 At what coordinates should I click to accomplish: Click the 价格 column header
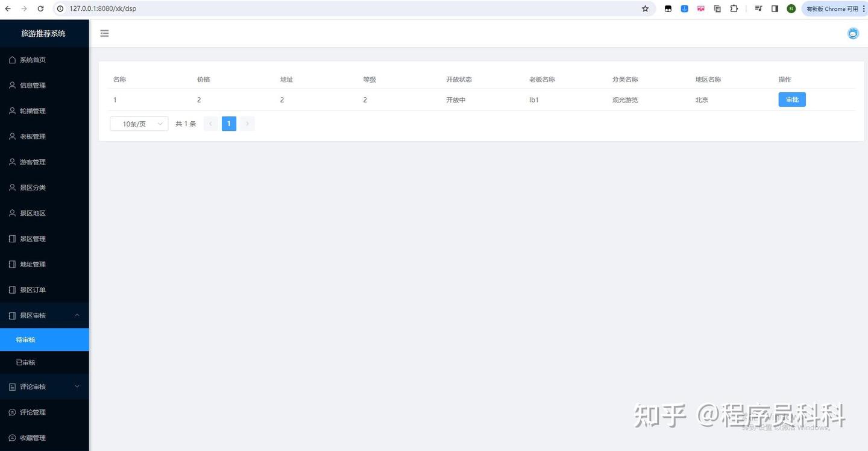[203, 80]
